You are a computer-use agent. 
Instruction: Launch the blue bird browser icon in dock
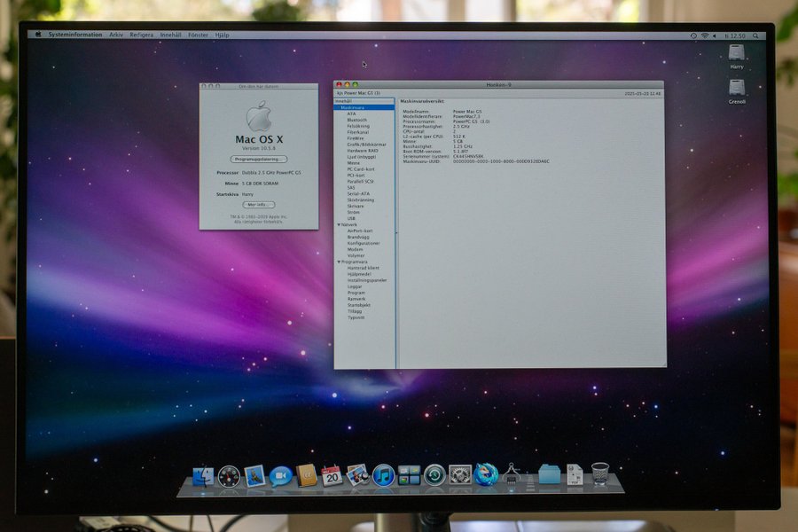486,475
